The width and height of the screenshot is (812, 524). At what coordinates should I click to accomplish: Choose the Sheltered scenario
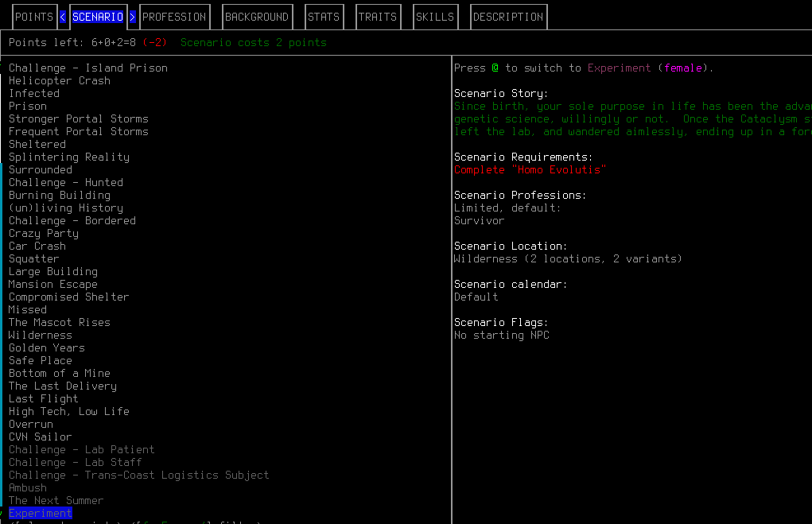point(37,144)
